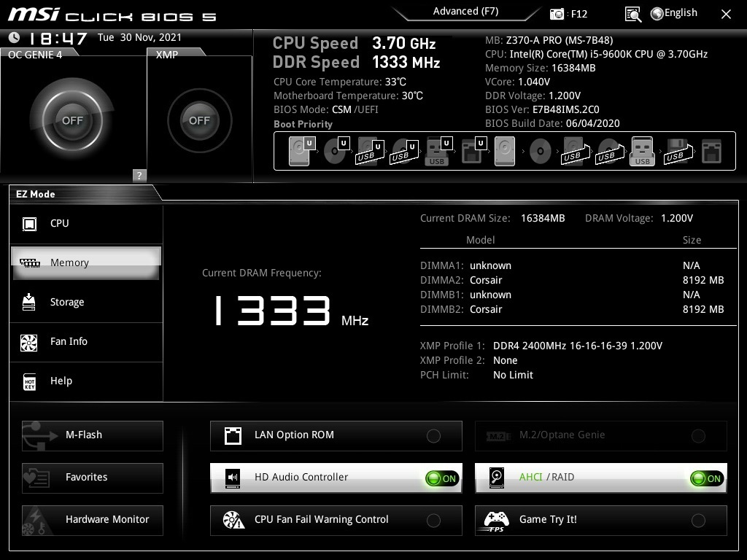Close the BIOS with the X button
Image resolution: width=747 pixels, height=560 pixels.
coord(726,15)
